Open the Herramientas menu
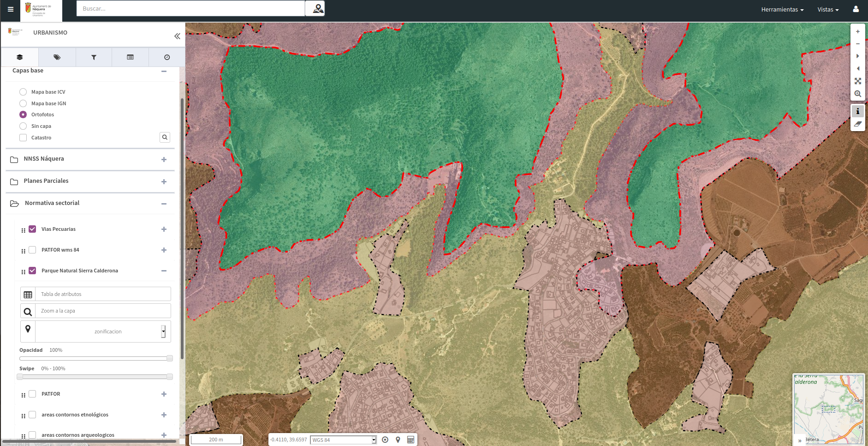The width and height of the screenshot is (868, 446). [x=782, y=9]
